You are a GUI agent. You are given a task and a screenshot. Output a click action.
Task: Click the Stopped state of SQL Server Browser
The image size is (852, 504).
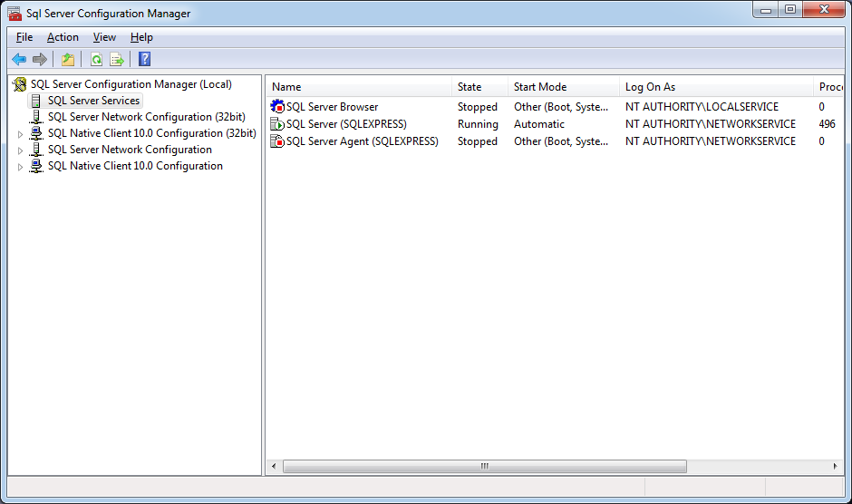(x=477, y=107)
